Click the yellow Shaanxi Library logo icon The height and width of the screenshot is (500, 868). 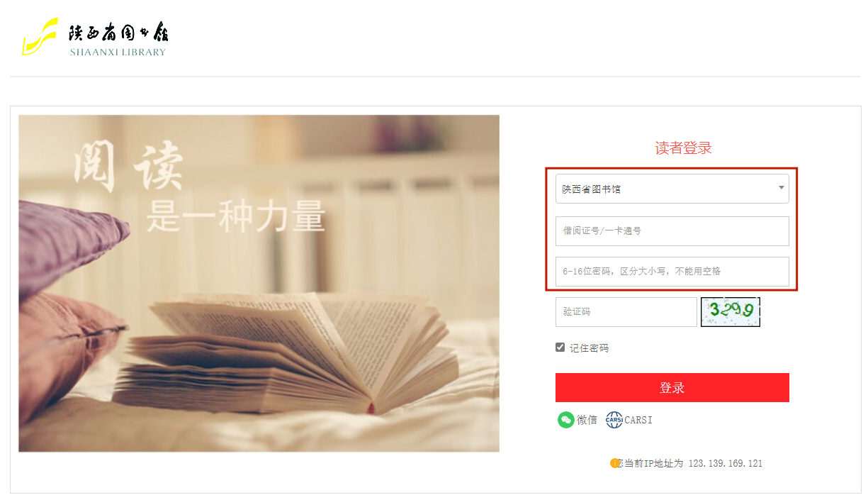(40, 38)
